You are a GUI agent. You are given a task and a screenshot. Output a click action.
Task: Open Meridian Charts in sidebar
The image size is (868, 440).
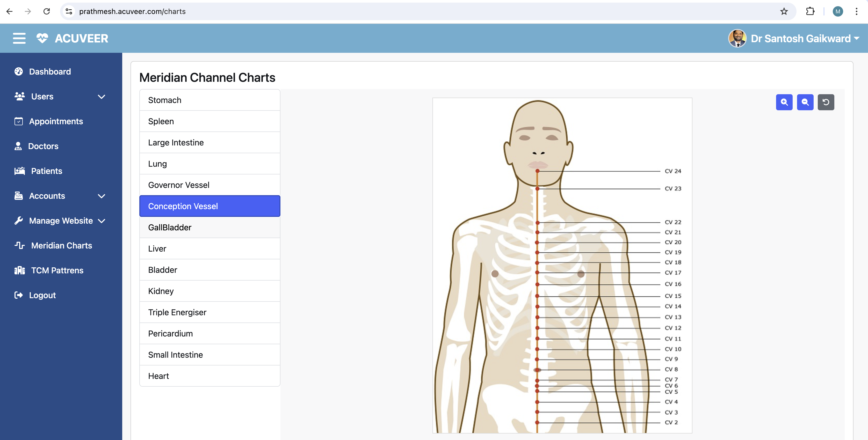tap(61, 246)
